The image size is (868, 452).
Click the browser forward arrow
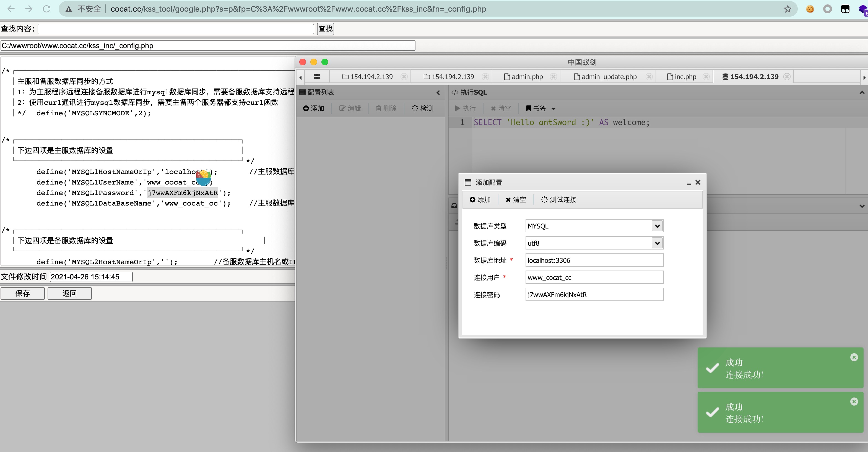pos(29,9)
